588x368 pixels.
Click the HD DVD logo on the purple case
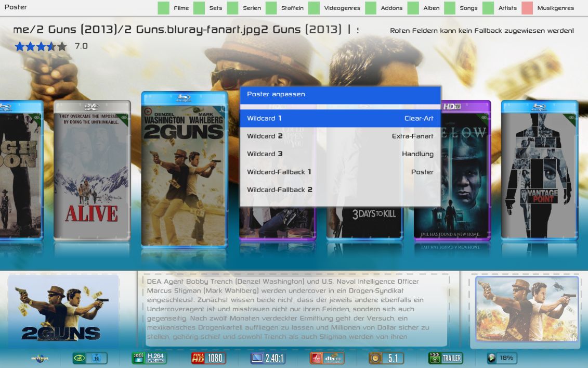click(x=451, y=107)
